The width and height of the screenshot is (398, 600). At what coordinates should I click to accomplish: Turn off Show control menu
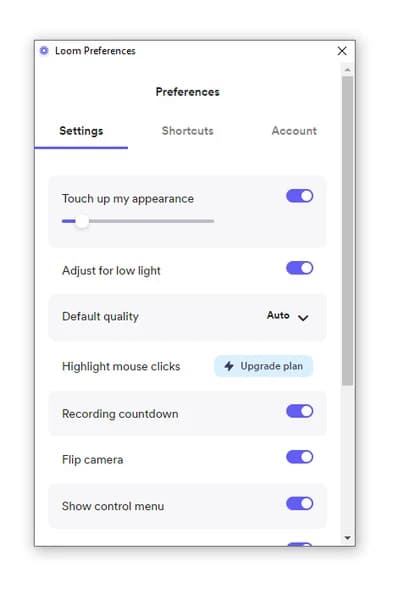[x=300, y=504]
